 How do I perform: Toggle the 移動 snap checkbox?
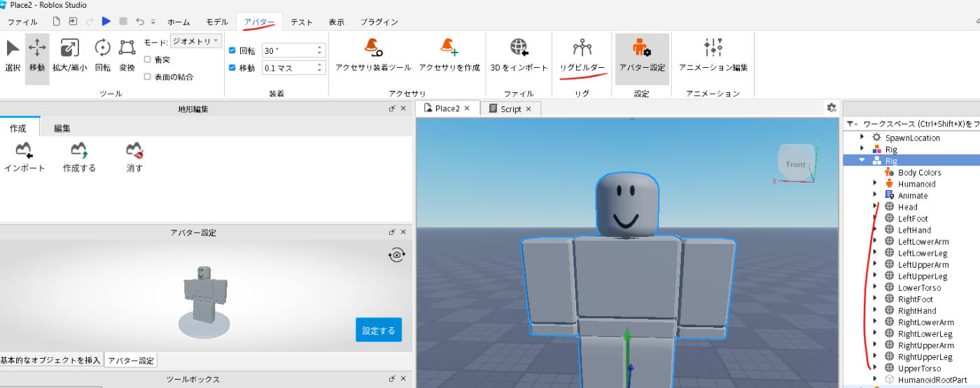pyautogui.click(x=232, y=68)
